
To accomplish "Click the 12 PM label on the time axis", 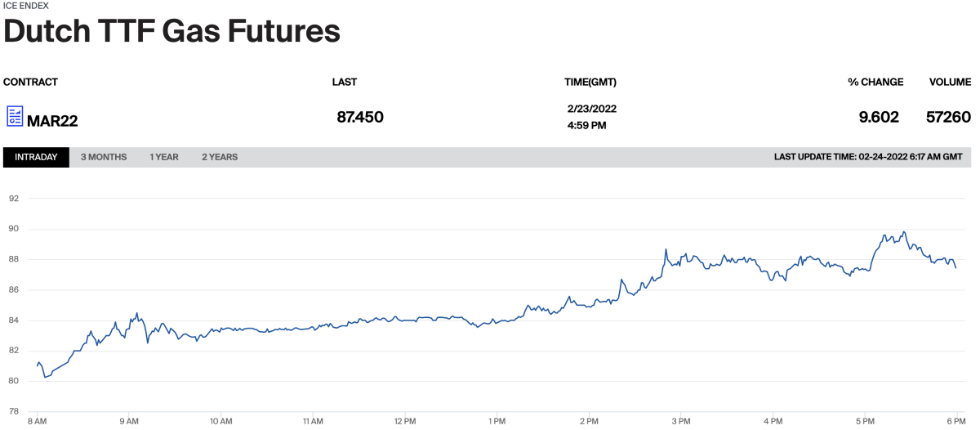I will [x=405, y=421].
